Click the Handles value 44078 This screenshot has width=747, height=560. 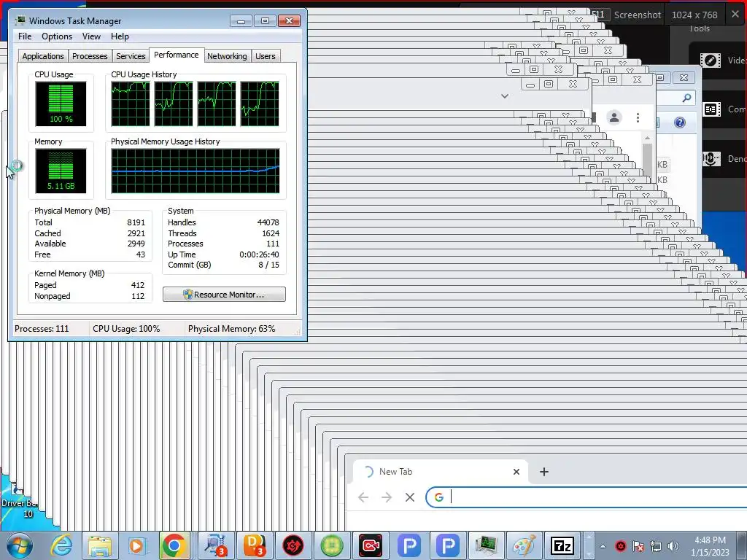268,222
